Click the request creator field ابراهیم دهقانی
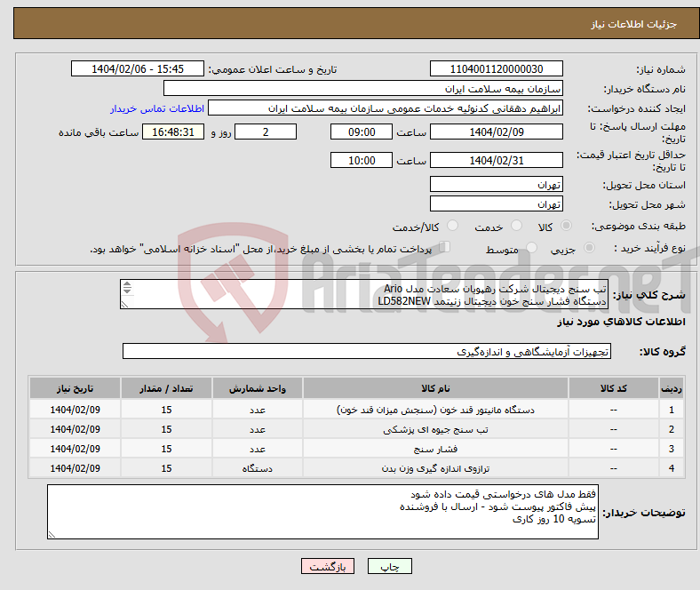Screen dimensions: 700x590 pos(386,108)
